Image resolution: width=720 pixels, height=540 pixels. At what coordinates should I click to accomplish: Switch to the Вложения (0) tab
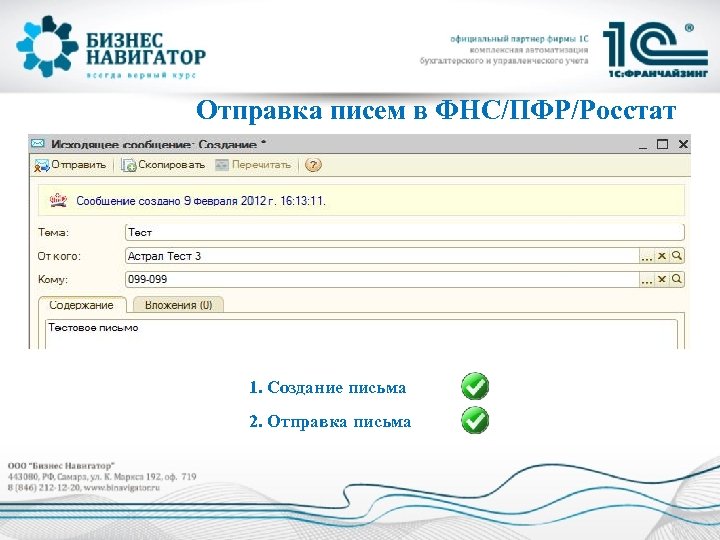pyautogui.click(x=178, y=305)
